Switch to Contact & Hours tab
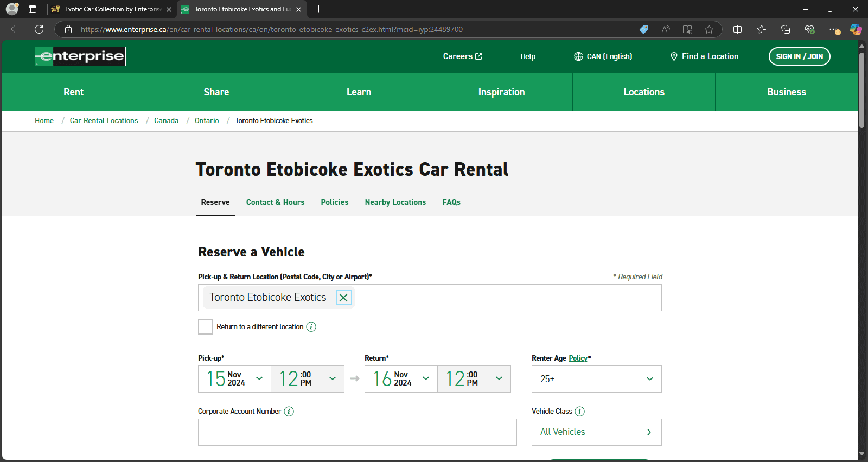This screenshot has width=868, height=462. coord(275,202)
